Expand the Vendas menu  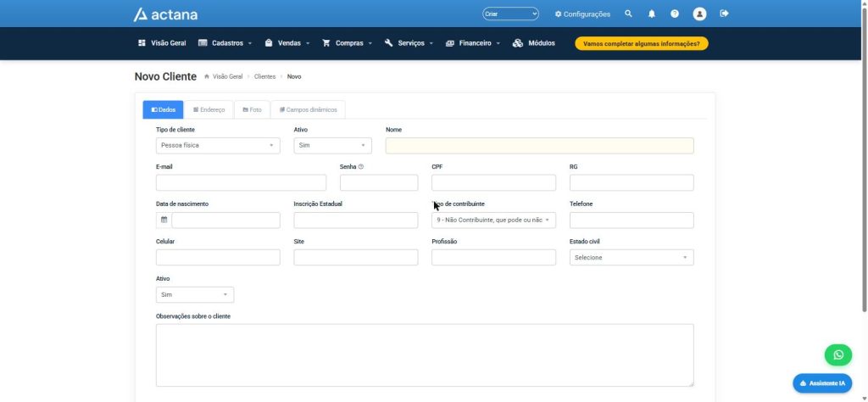(x=287, y=43)
